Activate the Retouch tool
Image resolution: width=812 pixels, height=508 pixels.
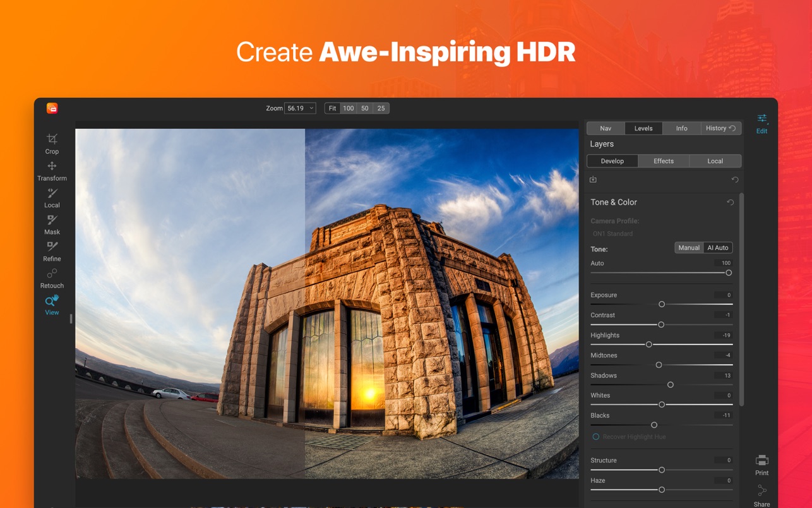pos(52,278)
